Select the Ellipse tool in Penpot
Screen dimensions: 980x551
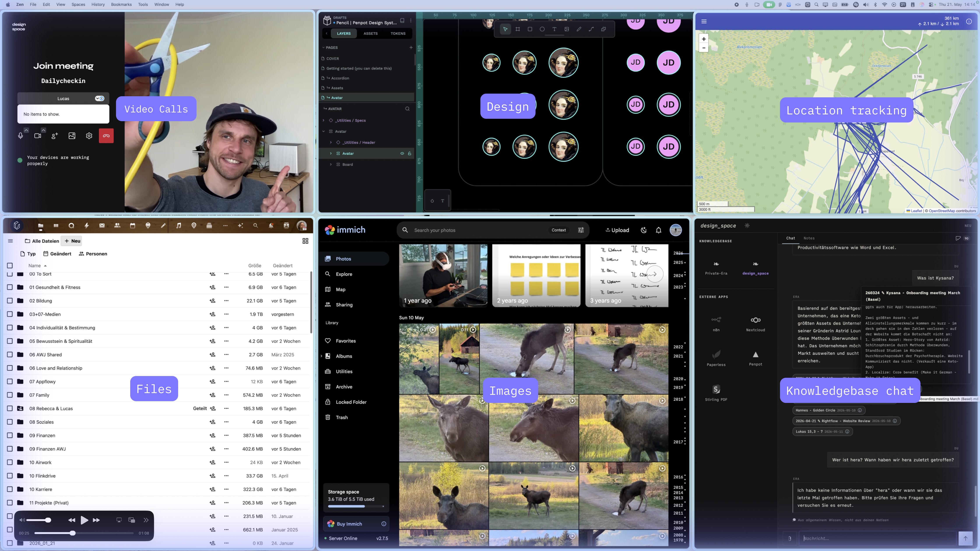tap(542, 29)
